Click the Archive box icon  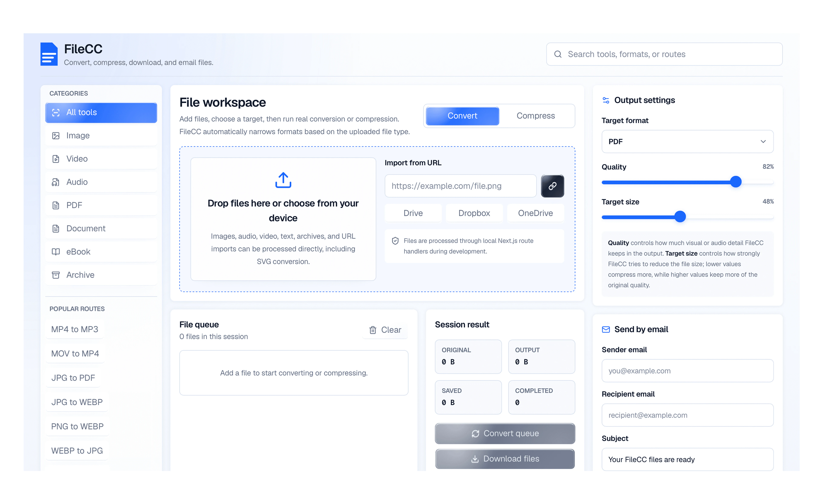(x=56, y=275)
